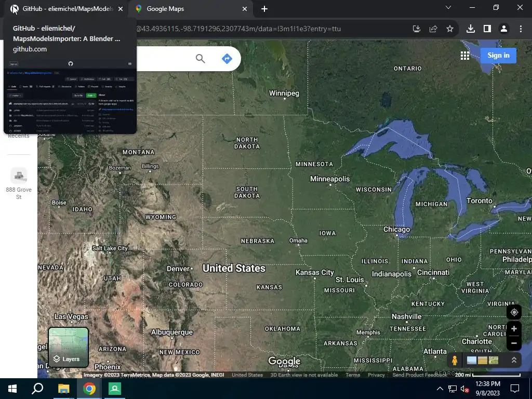Activate the Street View pegman
The height and width of the screenshot is (399, 532).
click(455, 361)
